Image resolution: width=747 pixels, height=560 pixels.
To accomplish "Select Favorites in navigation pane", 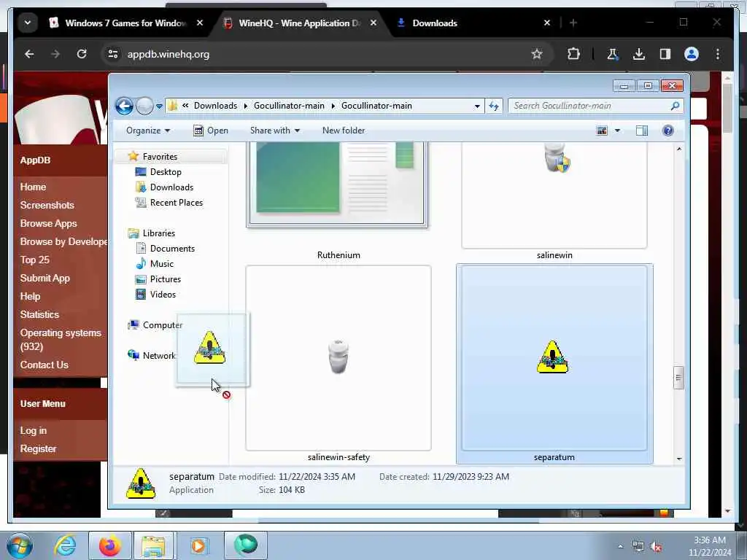I will (x=160, y=157).
